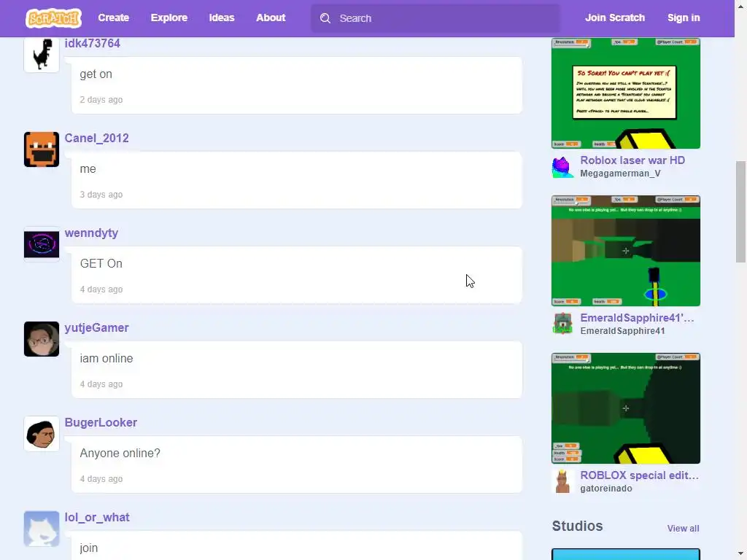747x560 pixels.
Task: Open EmeraldSapphire41's remix project title
Action: [637, 318]
